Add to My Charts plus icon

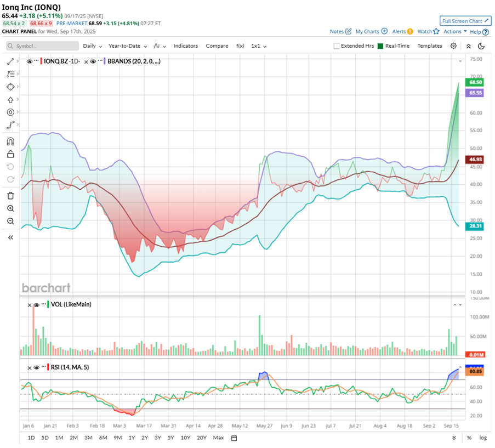[384, 31]
